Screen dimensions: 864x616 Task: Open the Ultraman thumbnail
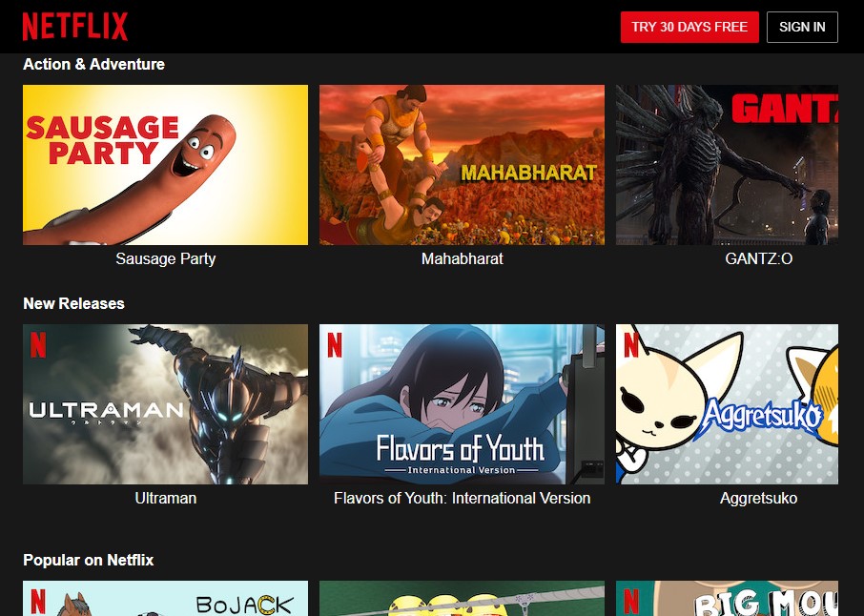point(165,404)
